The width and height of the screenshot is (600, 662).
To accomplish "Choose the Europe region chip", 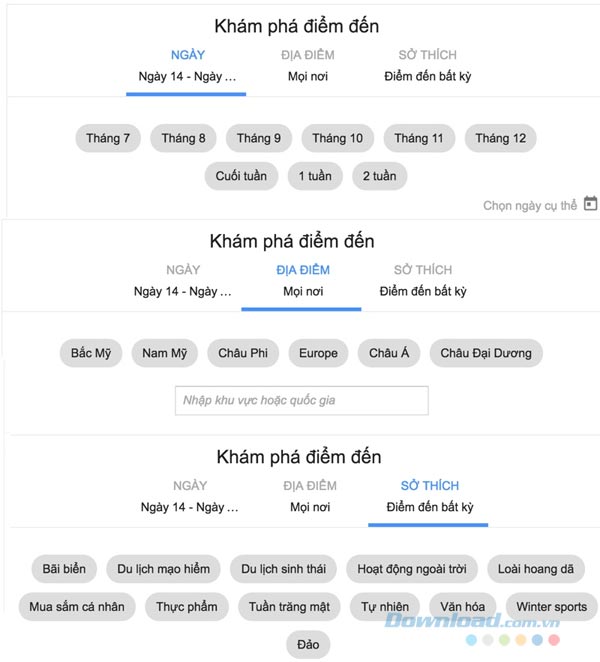I will [x=318, y=353].
